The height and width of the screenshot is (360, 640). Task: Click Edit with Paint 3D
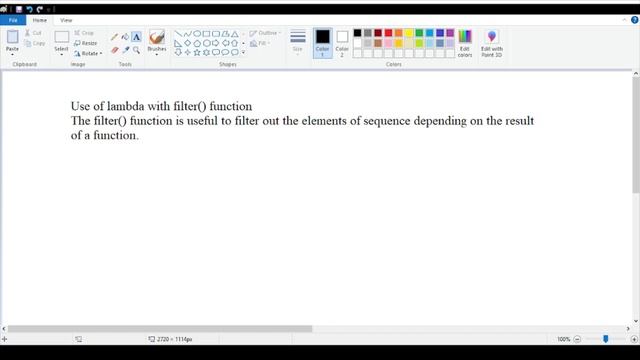(x=492, y=43)
